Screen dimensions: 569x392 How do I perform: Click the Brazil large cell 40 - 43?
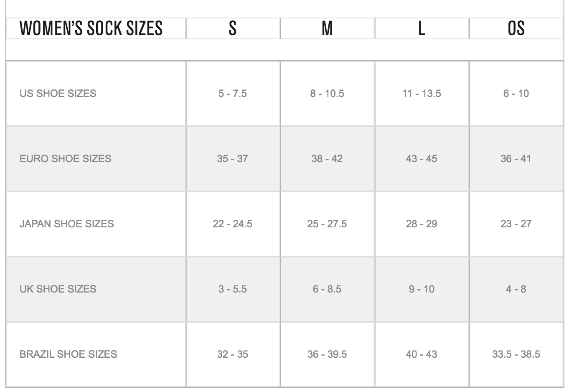422,354
